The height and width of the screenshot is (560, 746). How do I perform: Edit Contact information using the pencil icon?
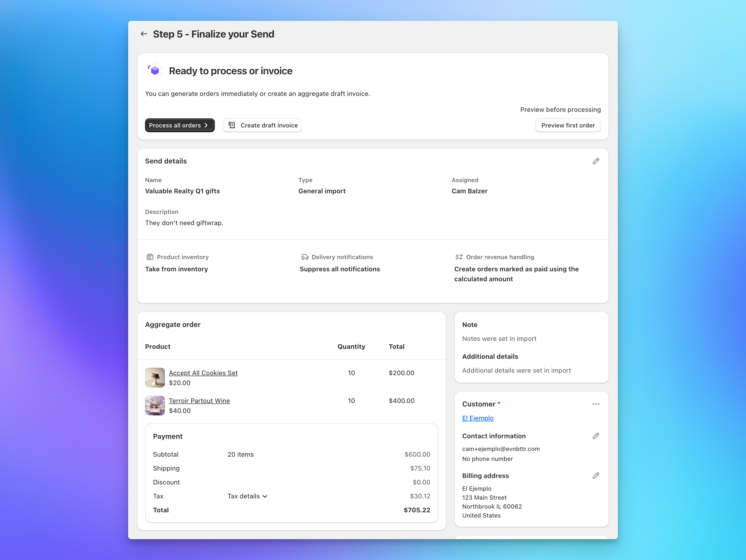point(596,436)
